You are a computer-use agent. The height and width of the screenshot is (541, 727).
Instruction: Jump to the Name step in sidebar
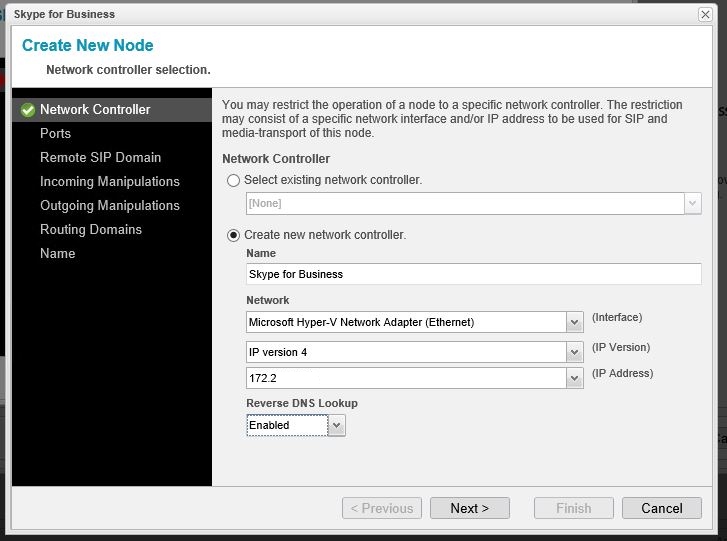pyautogui.click(x=57, y=254)
